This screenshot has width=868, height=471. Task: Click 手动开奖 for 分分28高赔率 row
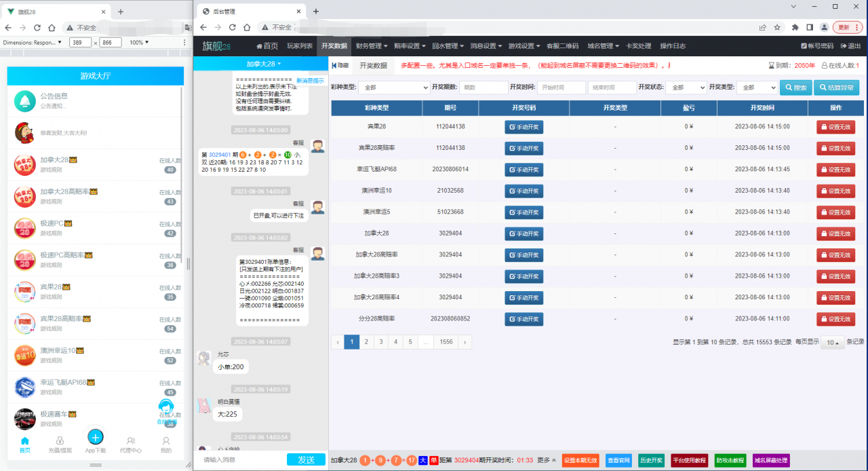point(524,319)
